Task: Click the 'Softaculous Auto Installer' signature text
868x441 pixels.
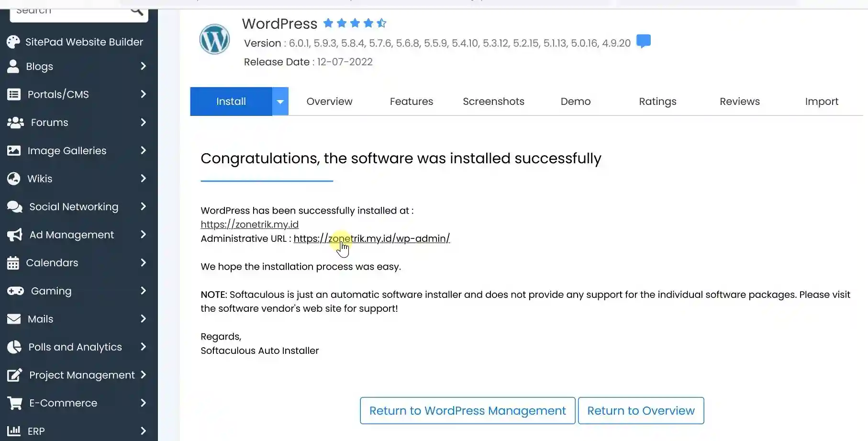Action: [260, 351]
